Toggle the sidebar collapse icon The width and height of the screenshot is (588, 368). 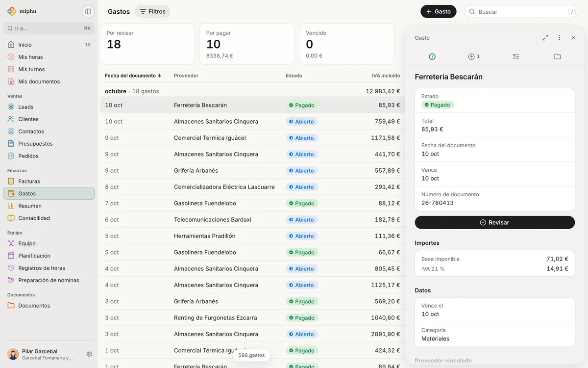88,11
